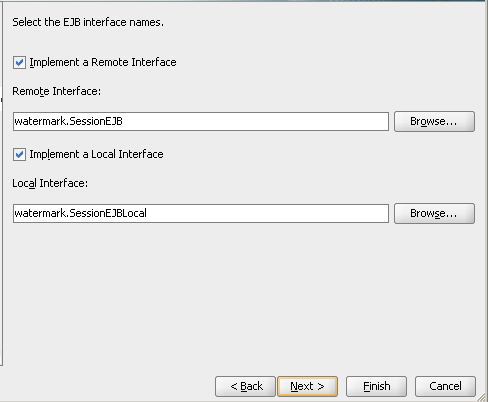
Task: Click empty area of Local Interface field
Action: tap(267, 213)
